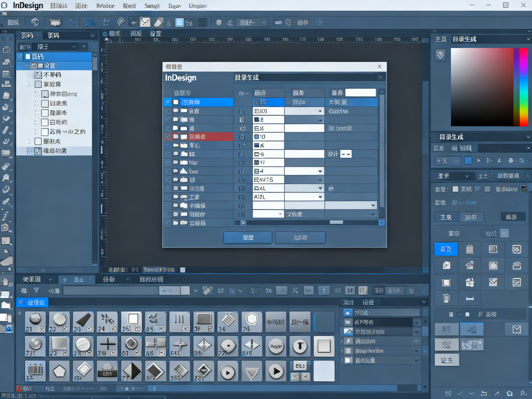Click the white input field beside 层务

360,92
